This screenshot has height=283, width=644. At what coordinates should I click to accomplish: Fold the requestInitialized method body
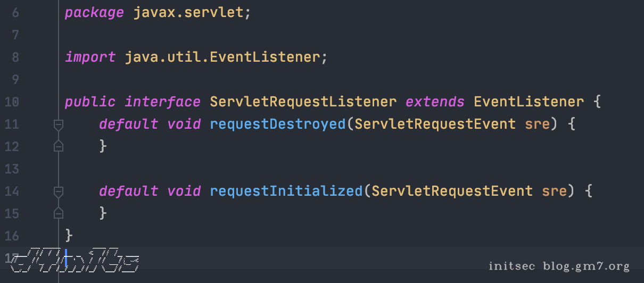[59, 191]
